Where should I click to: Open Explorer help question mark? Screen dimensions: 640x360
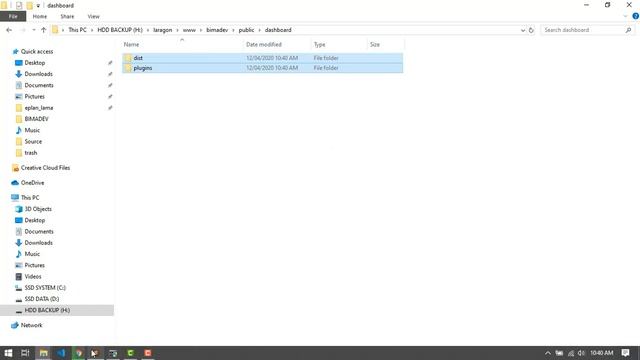[636, 16]
